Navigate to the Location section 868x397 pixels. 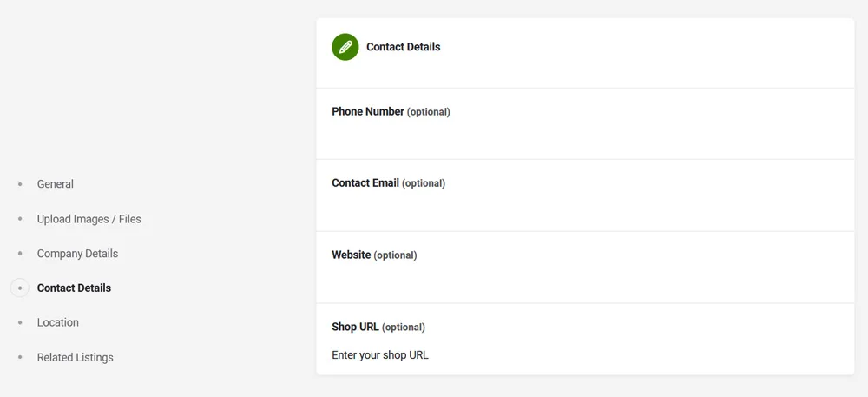(58, 322)
